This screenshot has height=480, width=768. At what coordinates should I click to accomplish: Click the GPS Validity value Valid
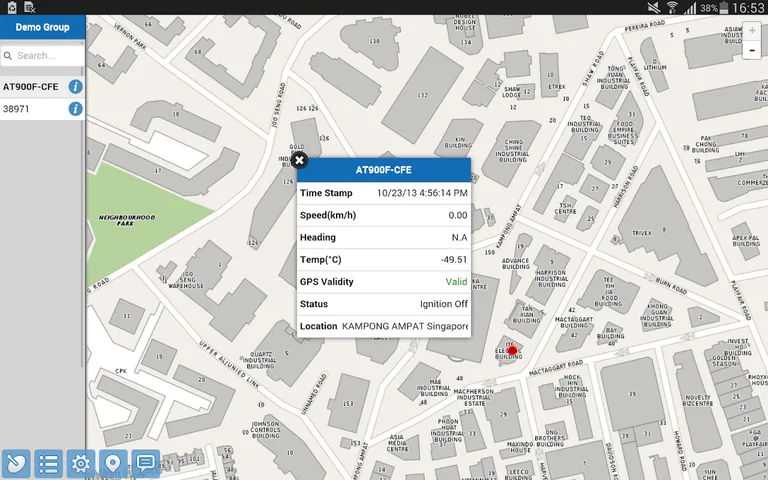click(x=456, y=282)
